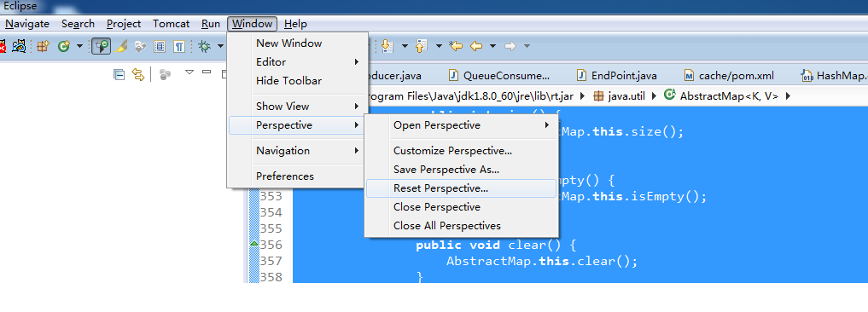Minimize the side view panel
This screenshot has width=868, height=312.
pos(207,72)
